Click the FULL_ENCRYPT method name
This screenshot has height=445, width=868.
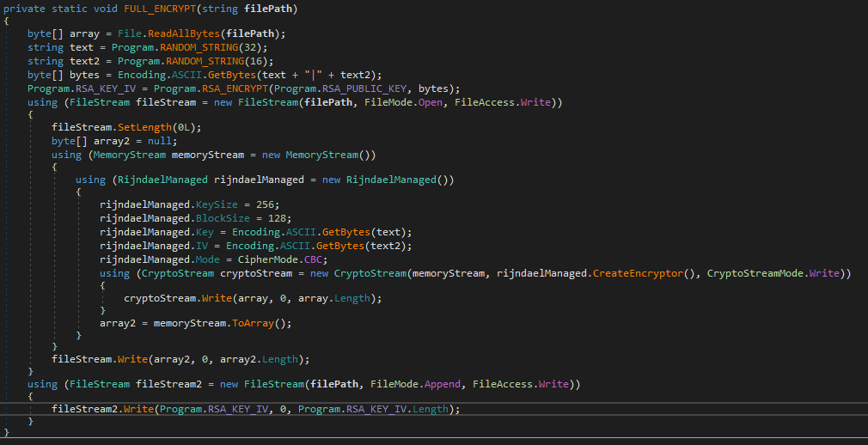(160, 9)
